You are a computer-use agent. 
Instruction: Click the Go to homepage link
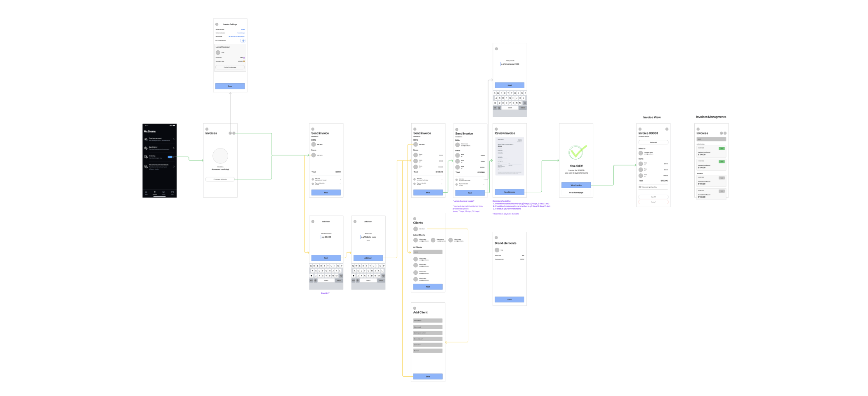point(576,193)
